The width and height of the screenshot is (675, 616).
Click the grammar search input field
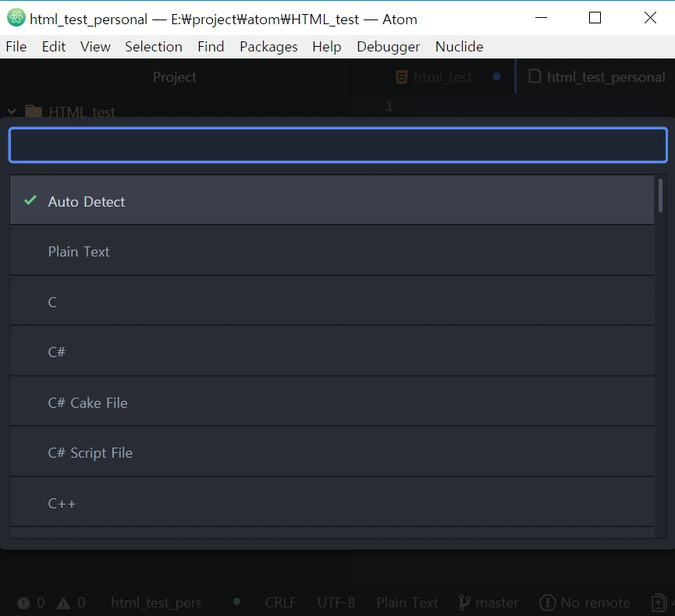[338, 145]
